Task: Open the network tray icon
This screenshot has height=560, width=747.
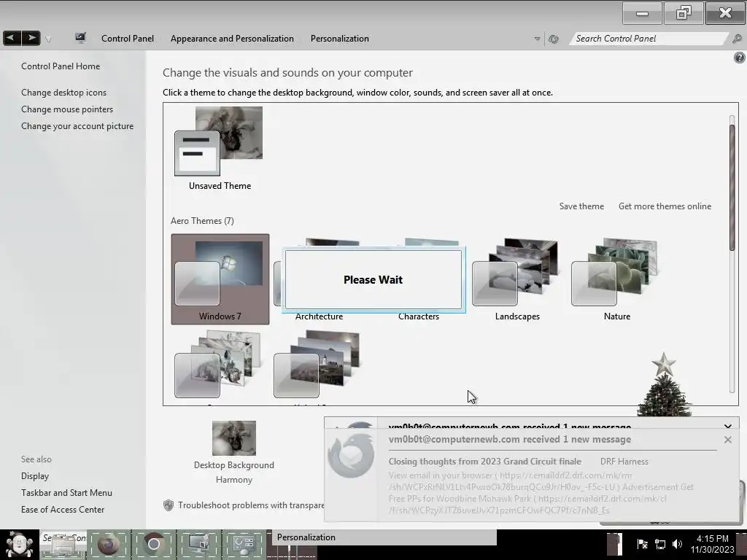Action: click(x=659, y=544)
